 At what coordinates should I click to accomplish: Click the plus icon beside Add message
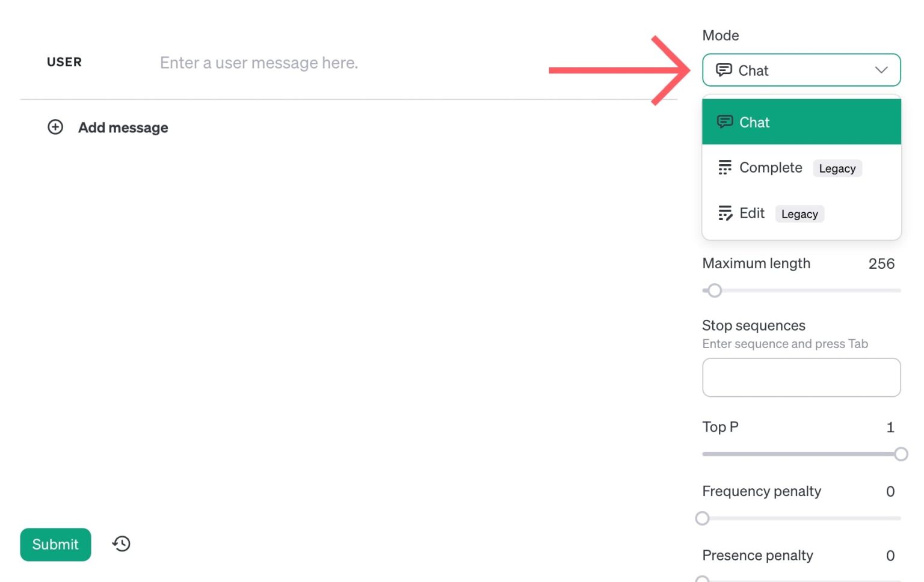[x=55, y=127]
